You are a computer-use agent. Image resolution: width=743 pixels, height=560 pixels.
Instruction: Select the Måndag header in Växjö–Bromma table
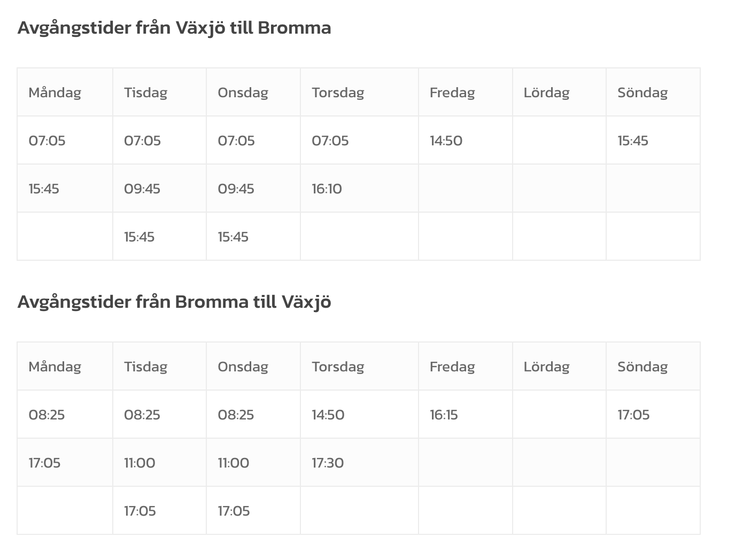(55, 92)
